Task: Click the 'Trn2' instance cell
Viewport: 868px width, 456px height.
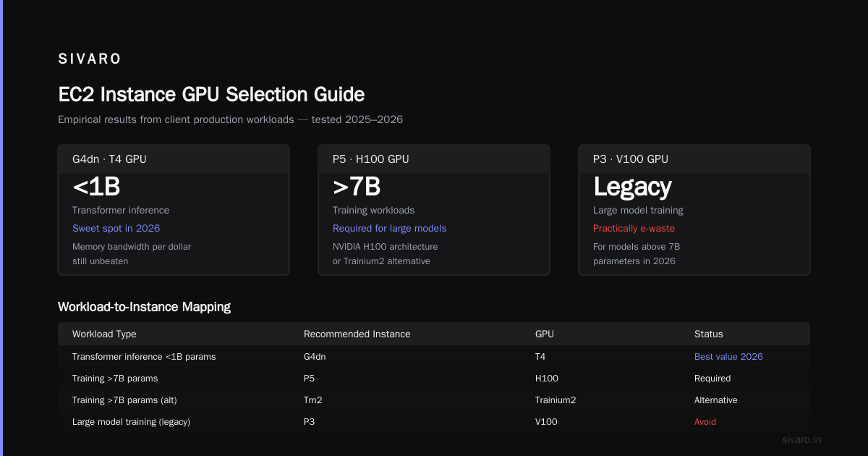Action: 313,400
